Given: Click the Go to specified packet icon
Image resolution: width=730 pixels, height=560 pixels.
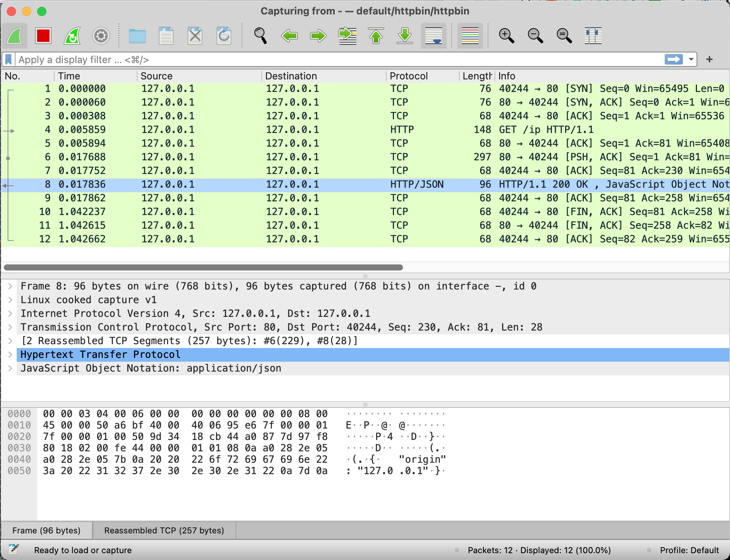Looking at the screenshot, I should (x=347, y=36).
